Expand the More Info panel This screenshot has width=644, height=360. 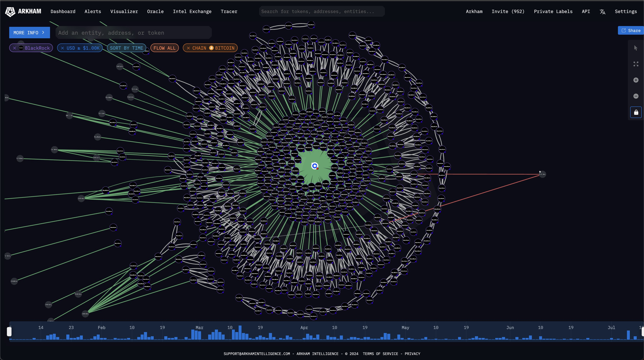pos(29,33)
